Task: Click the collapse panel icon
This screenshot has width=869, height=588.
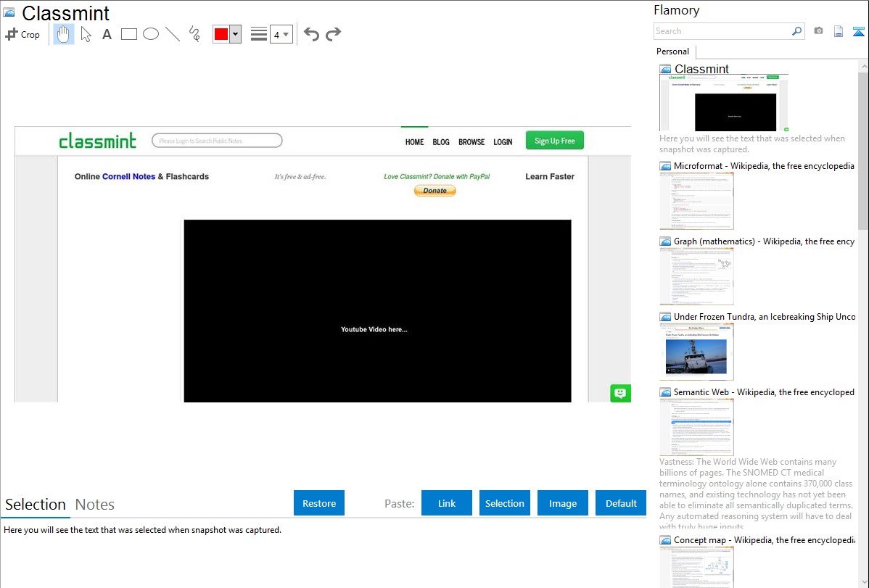Action: 858,31
